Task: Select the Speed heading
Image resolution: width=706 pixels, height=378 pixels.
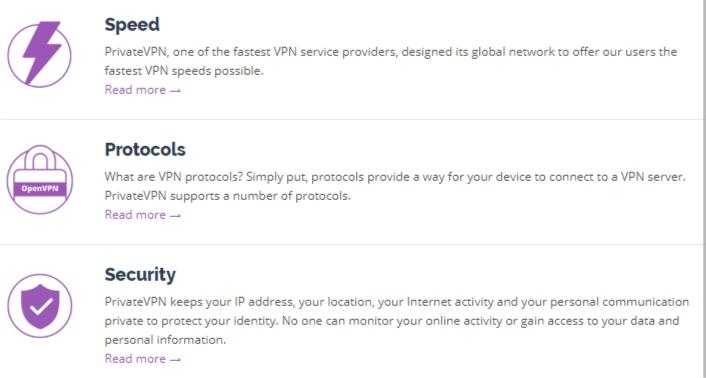Action: click(132, 24)
